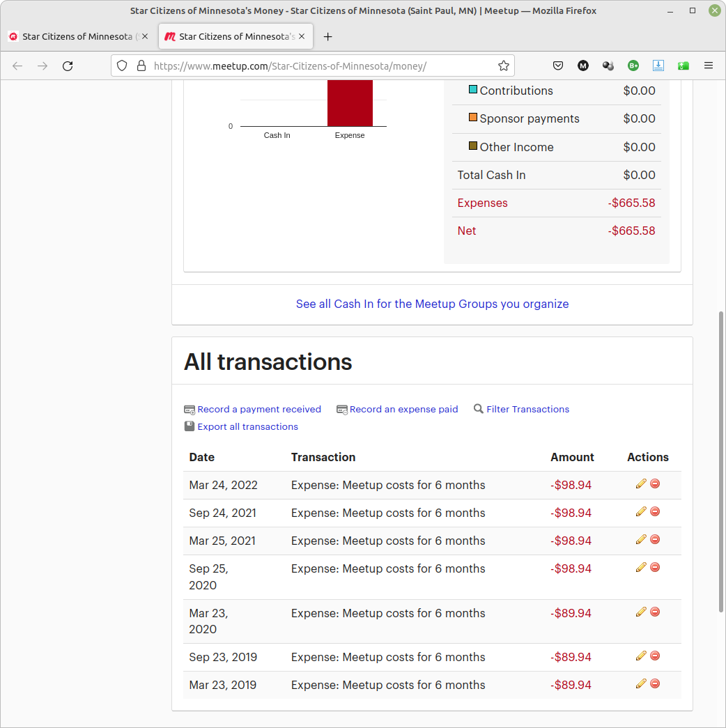The image size is (726, 728).
Task: Open 'See all Cash In for the Meetup Groups' link
Action: 433,304
